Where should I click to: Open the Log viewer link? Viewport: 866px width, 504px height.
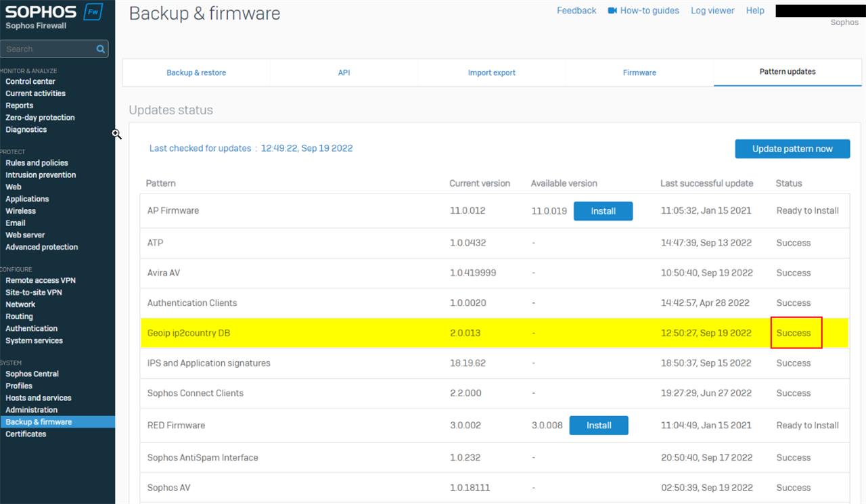tap(712, 11)
